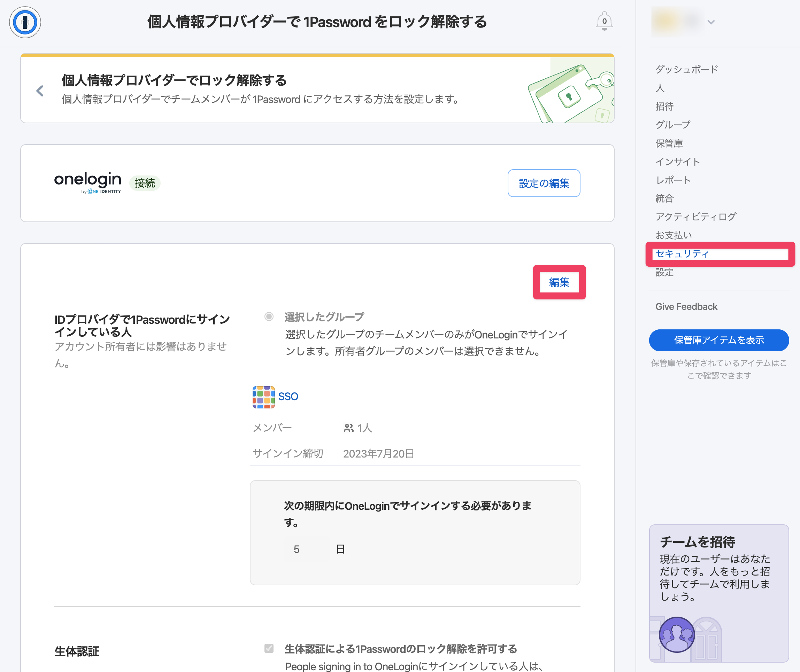Click the メンバー row label

pyautogui.click(x=272, y=428)
